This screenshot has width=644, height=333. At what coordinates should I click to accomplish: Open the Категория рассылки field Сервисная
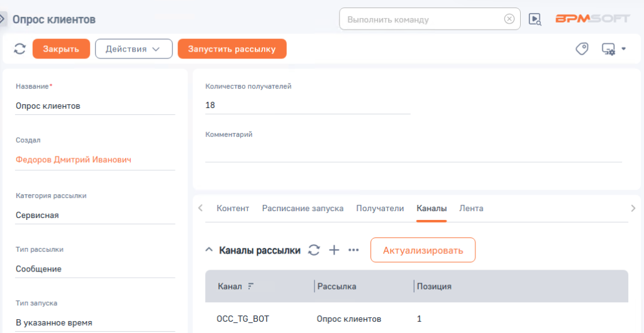[96, 216]
